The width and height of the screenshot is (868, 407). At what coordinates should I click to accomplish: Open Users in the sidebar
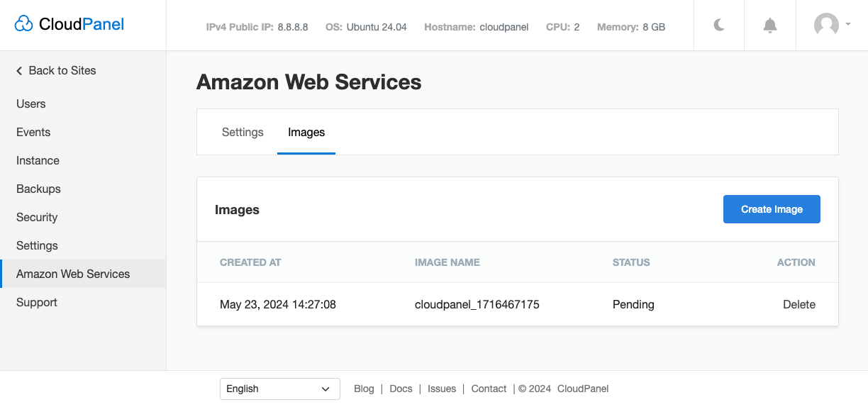click(x=31, y=104)
